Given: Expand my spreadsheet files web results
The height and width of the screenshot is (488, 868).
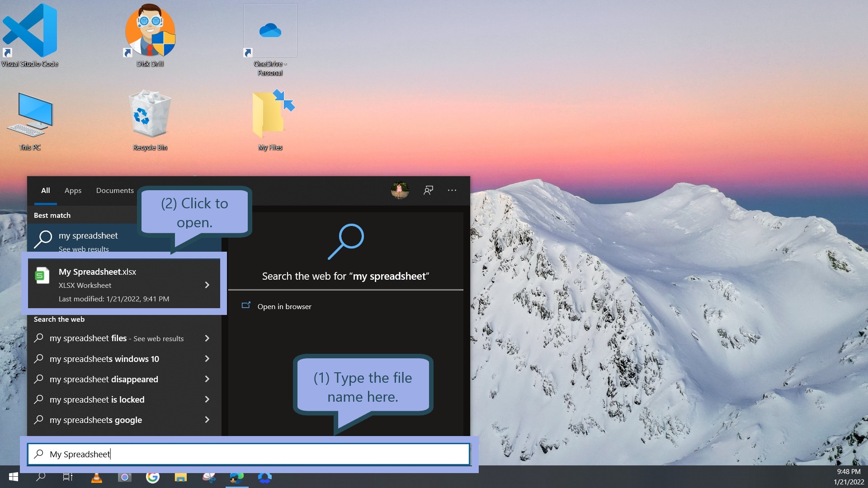Looking at the screenshot, I should 207,337.
